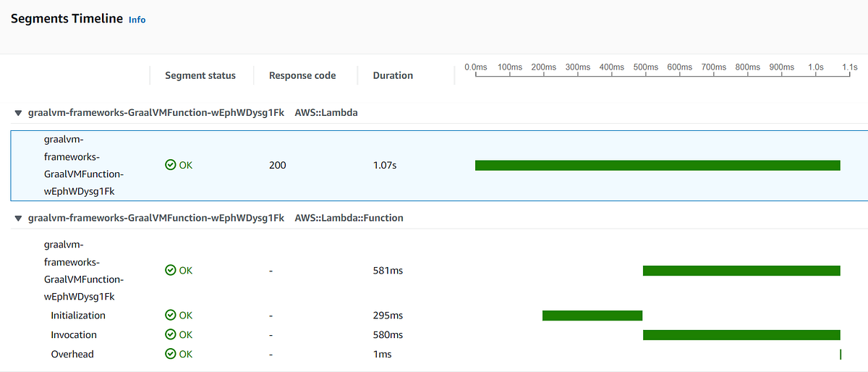
Task: Click the OK status icon in 581ms row
Action: pos(171,271)
